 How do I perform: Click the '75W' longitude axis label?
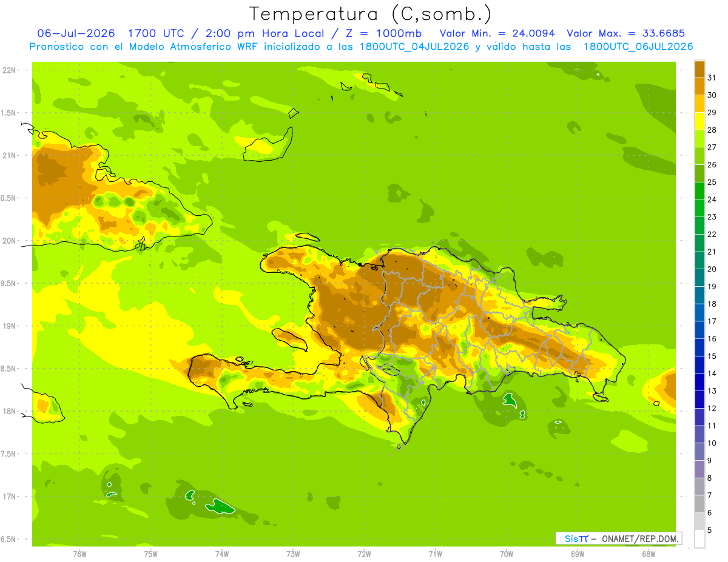pyautogui.click(x=151, y=554)
